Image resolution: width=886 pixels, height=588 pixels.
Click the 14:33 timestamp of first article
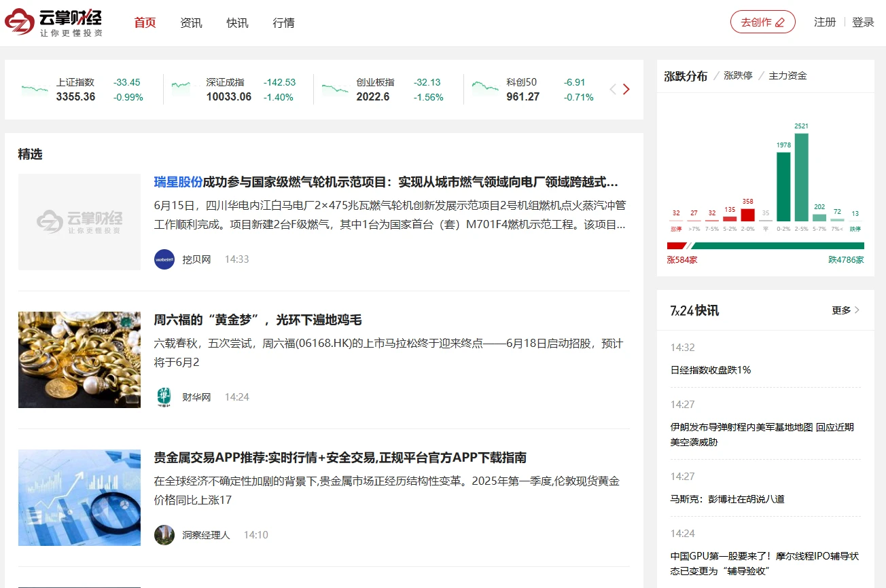pos(237,259)
